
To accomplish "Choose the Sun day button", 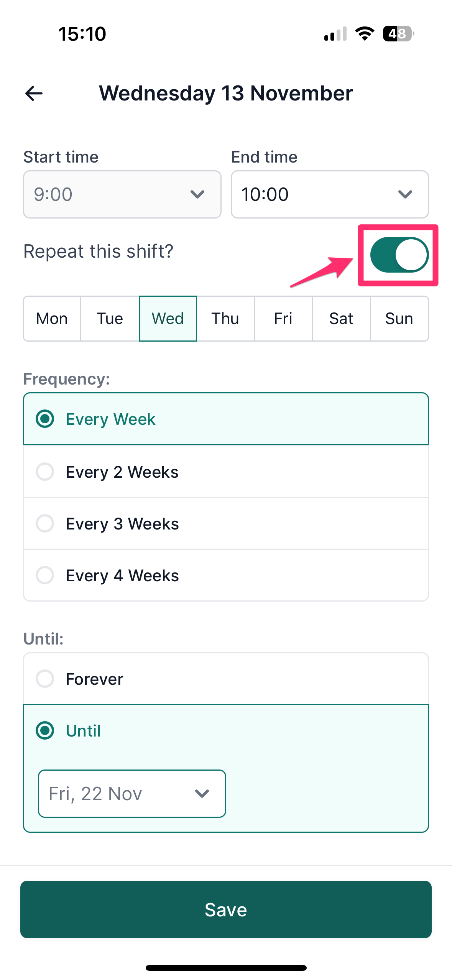I will tap(399, 319).
